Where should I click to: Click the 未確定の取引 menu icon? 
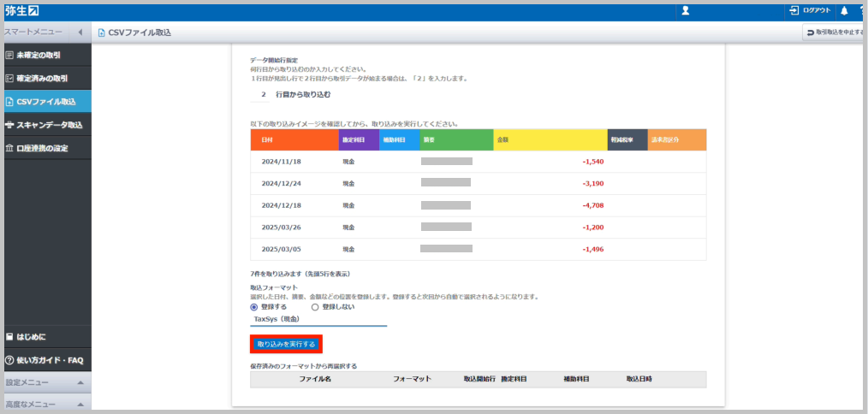pos(9,55)
